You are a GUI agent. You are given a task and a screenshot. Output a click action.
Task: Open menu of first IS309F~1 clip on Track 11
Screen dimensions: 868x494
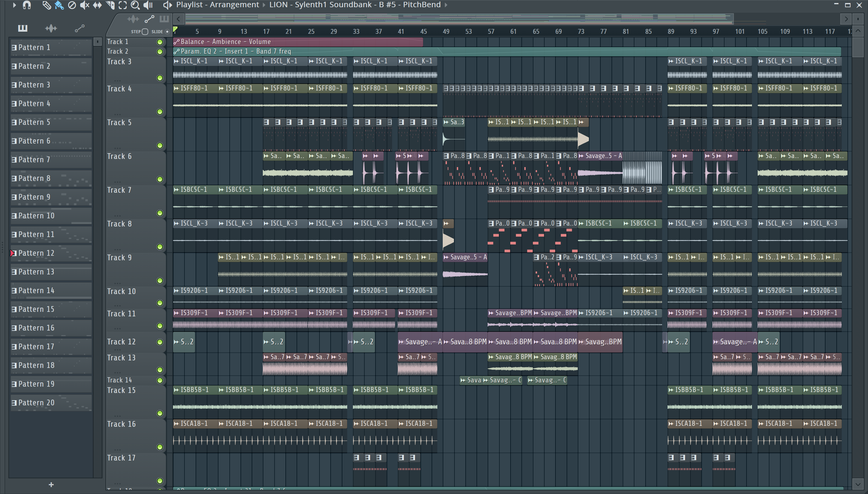(176, 313)
